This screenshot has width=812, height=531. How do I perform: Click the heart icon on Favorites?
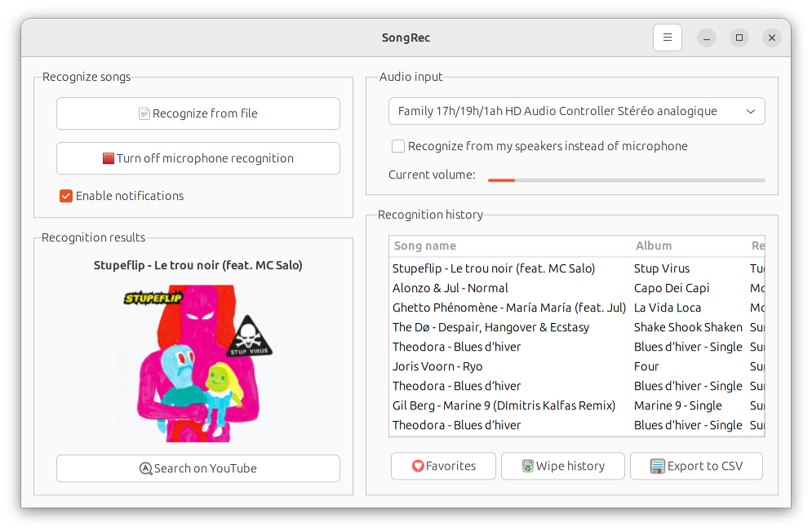click(418, 467)
